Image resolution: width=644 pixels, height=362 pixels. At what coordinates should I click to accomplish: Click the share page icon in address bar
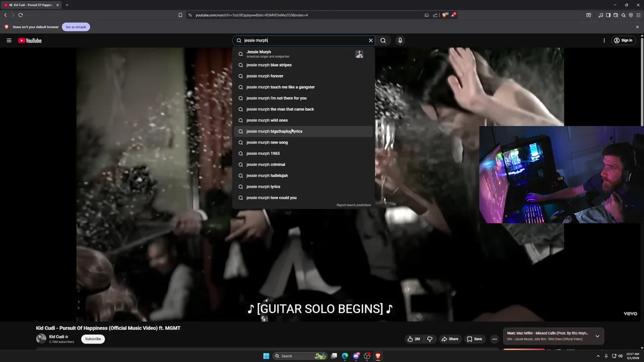click(x=435, y=15)
